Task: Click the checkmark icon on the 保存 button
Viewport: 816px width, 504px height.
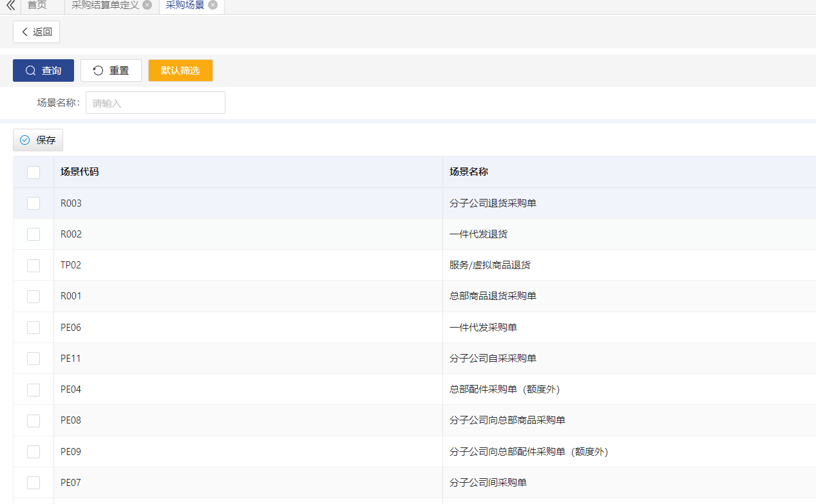Action: (x=24, y=140)
